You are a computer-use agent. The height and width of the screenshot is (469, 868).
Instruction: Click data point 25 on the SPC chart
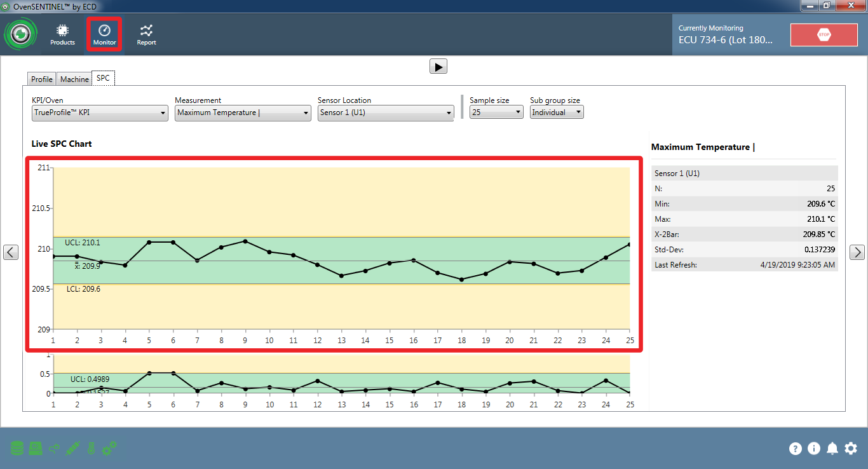click(629, 244)
